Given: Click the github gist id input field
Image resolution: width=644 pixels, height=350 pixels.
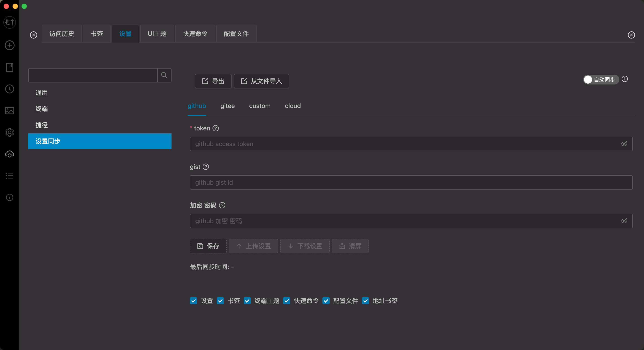Looking at the screenshot, I should coord(411,182).
